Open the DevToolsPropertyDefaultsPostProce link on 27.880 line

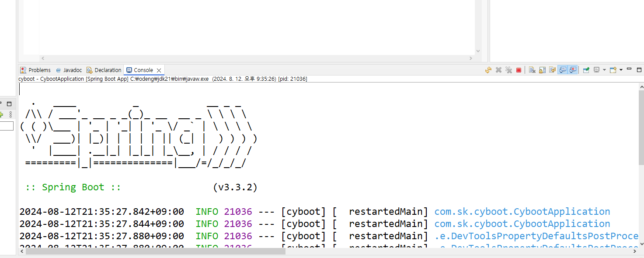(x=536, y=236)
